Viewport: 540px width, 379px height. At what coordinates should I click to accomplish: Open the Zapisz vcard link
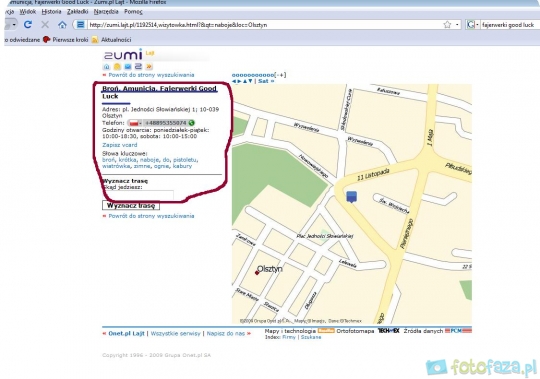click(120, 145)
